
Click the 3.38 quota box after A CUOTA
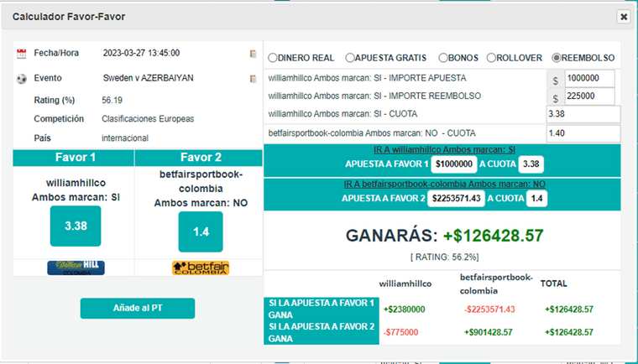click(531, 164)
